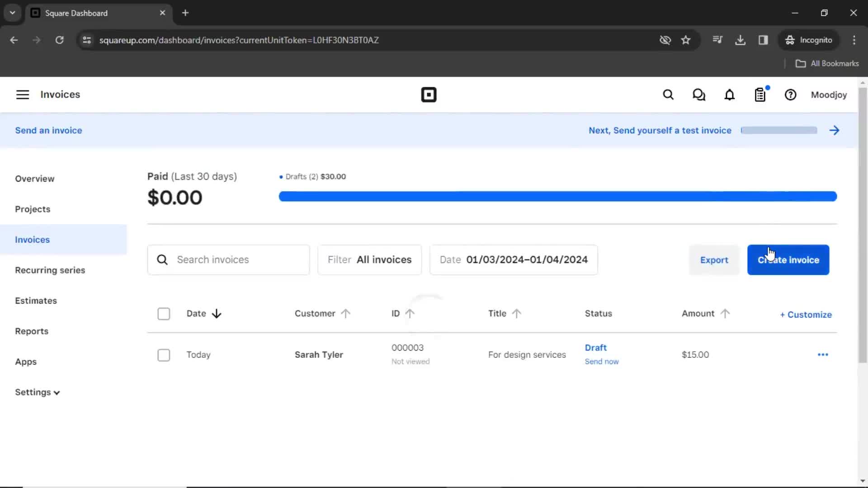
Task: Toggle the select-all invoices checkbox
Action: tap(164, 313)
